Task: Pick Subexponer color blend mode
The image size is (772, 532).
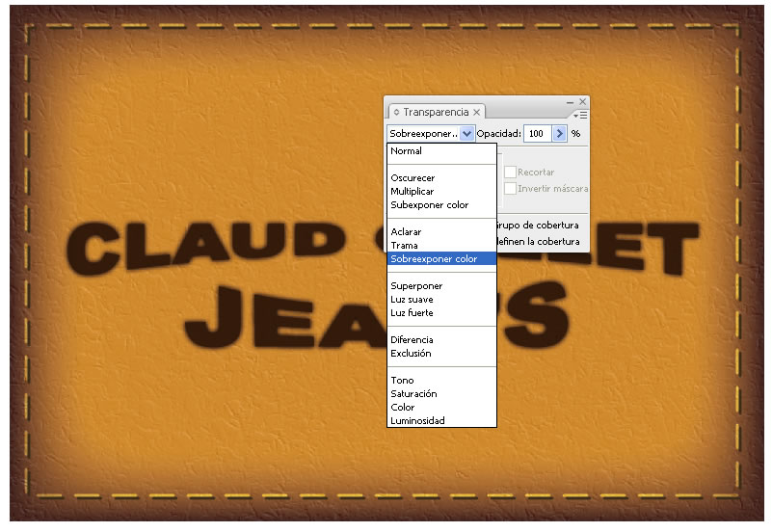Action: (429, 205)
